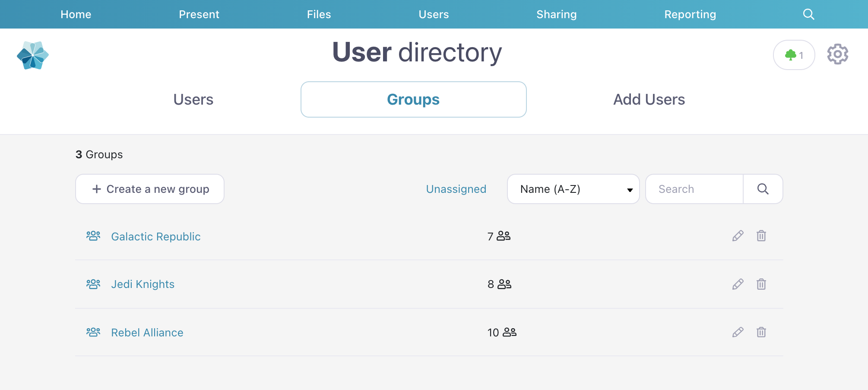
Task: Click the green tree notification badge
Action: pyautogui.click(x=794, y=55)
